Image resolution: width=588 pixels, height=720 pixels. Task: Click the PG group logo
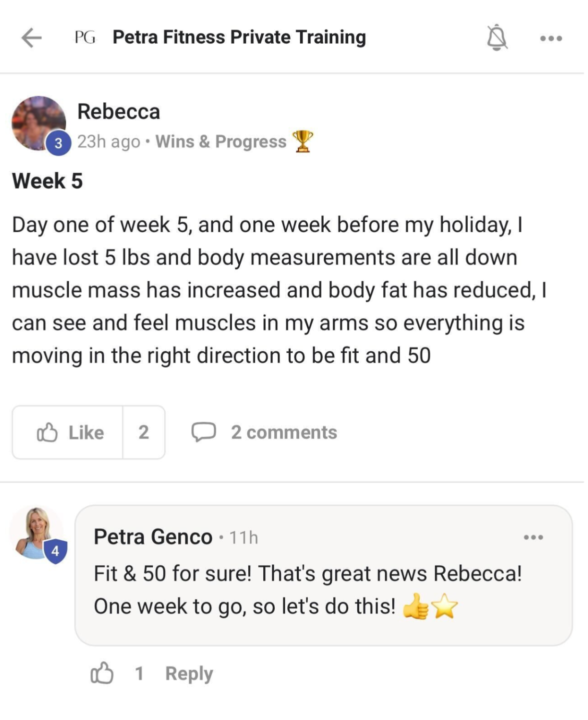point(85,37)
